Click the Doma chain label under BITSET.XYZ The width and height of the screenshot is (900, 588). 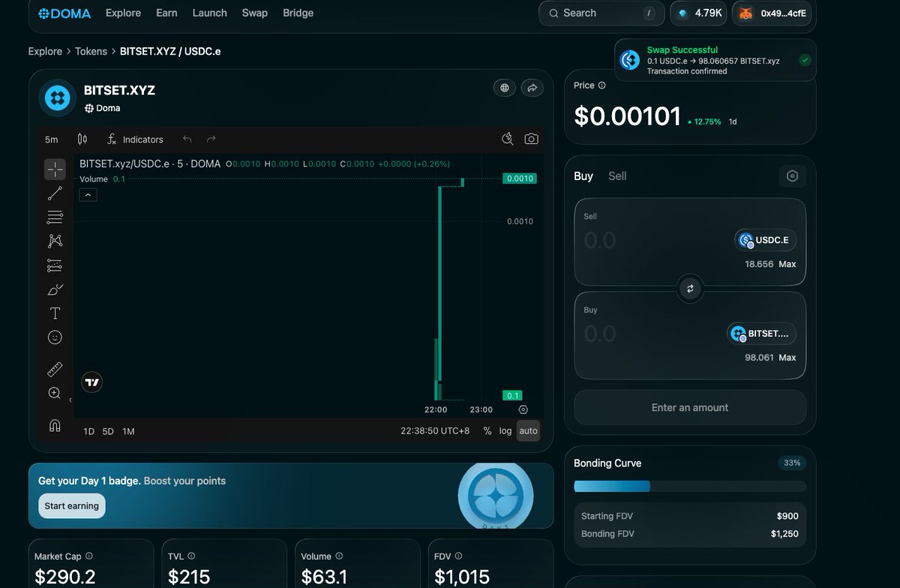point(103,108)
